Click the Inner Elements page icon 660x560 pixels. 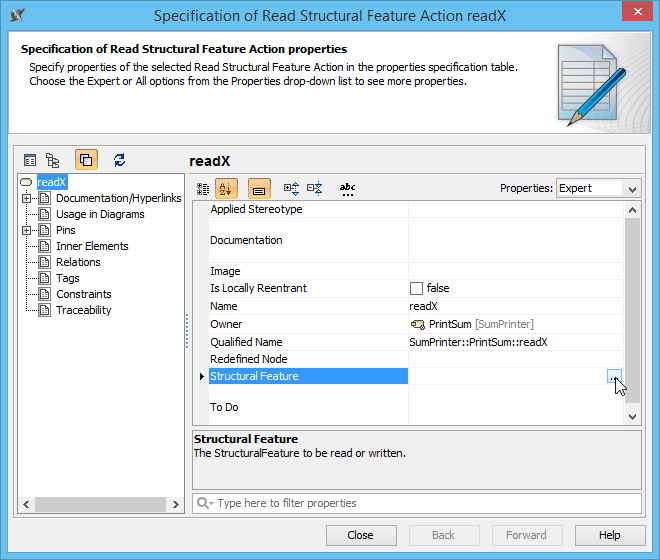[44, 246]
